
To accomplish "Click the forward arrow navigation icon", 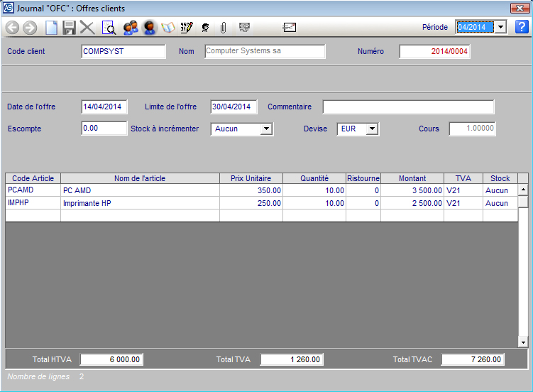I will tap(30, 28).
